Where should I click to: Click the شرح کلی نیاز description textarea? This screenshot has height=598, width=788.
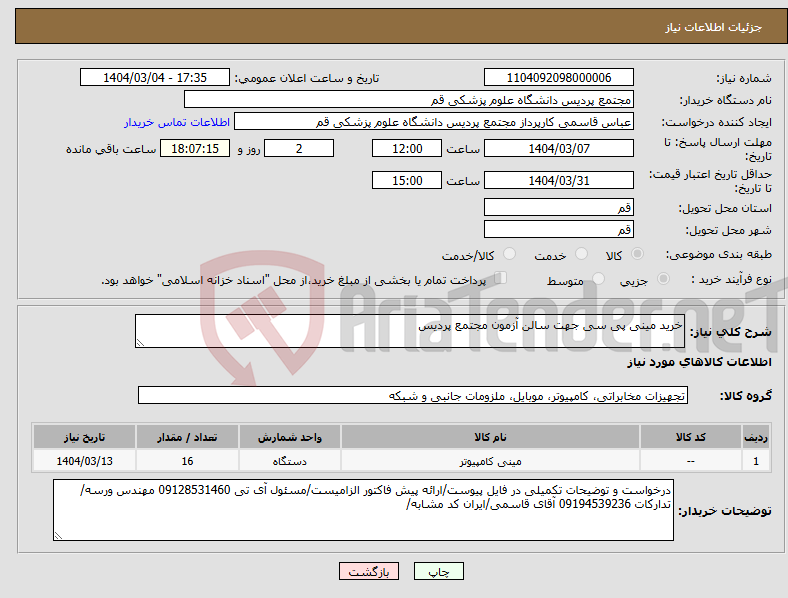coord(410,331)
